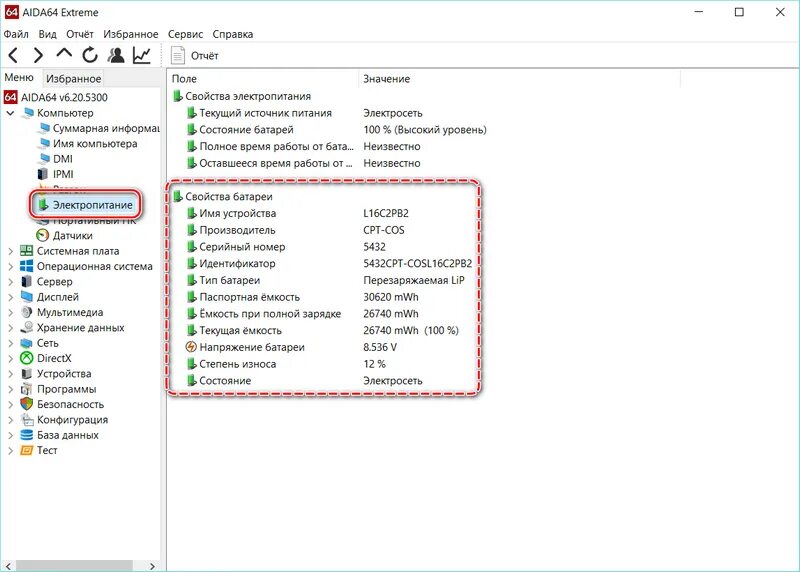Switch to the Избранное sidebar tab
Image resolution: width=800 pixels, height=572 pixels.
tap(73, 79)
